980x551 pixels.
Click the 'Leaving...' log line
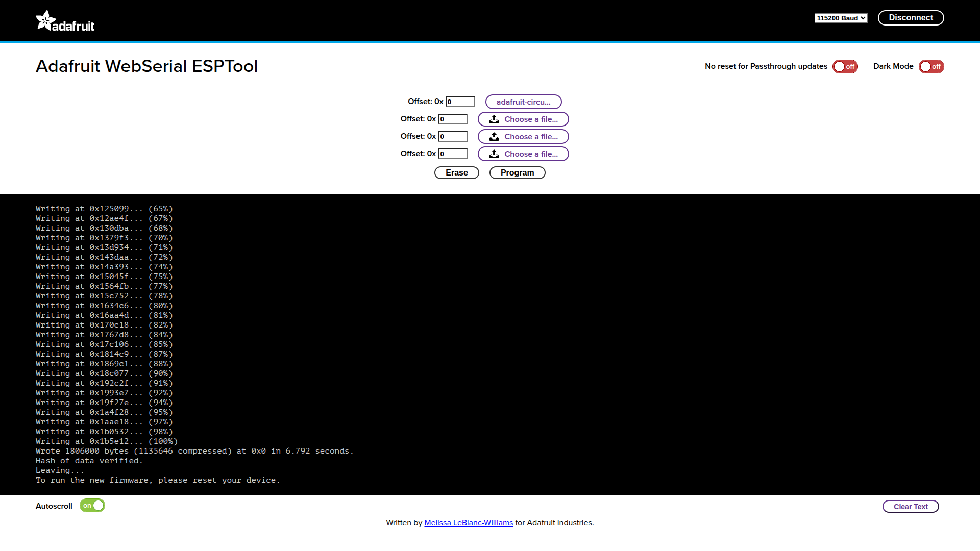coord(60,470)
